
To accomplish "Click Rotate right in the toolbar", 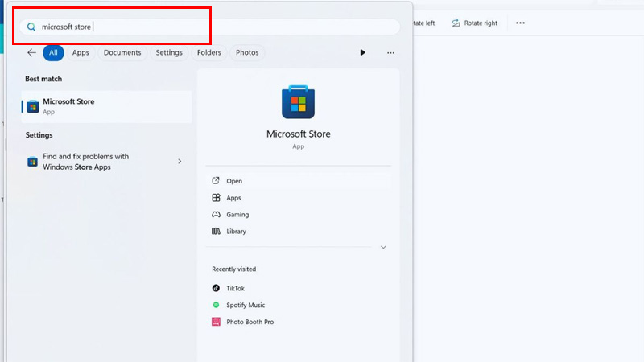I will click(x=473, y=23).
